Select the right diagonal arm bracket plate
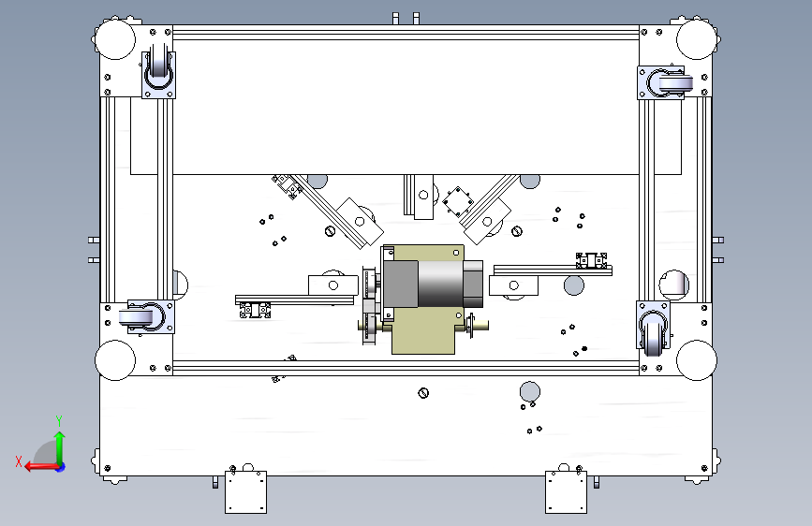Image resolution: width=812 pixels, height=526 pixels. [487, 221]
